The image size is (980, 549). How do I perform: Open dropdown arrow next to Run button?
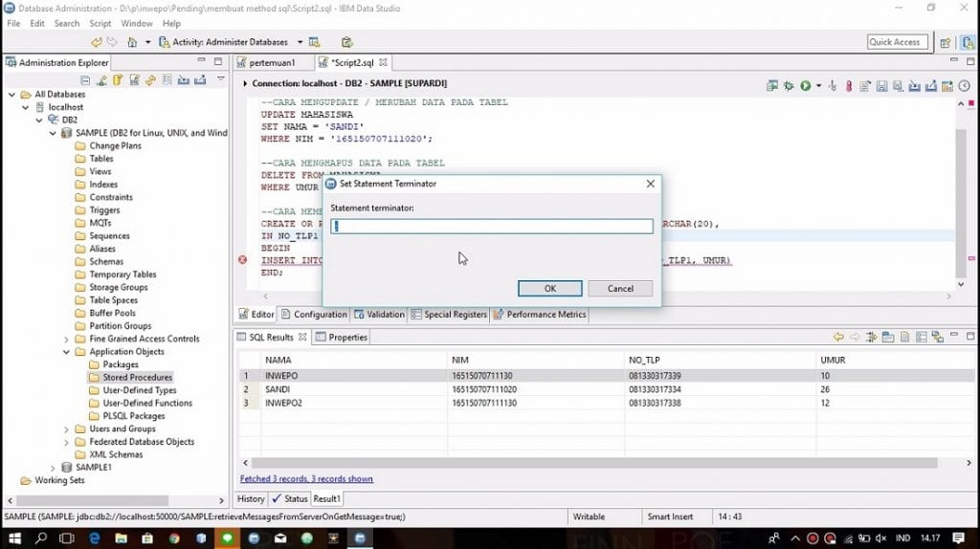point(818,86)
